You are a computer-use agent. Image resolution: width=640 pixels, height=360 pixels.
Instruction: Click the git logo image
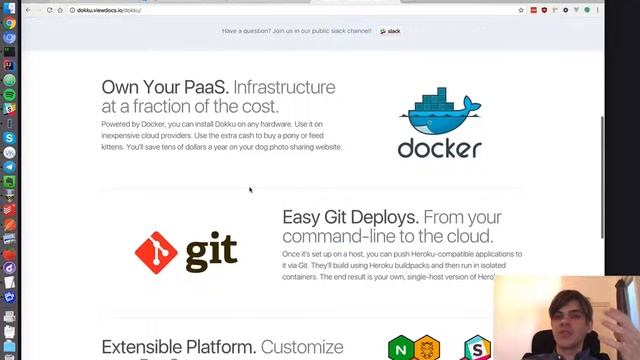pos(186,252)
